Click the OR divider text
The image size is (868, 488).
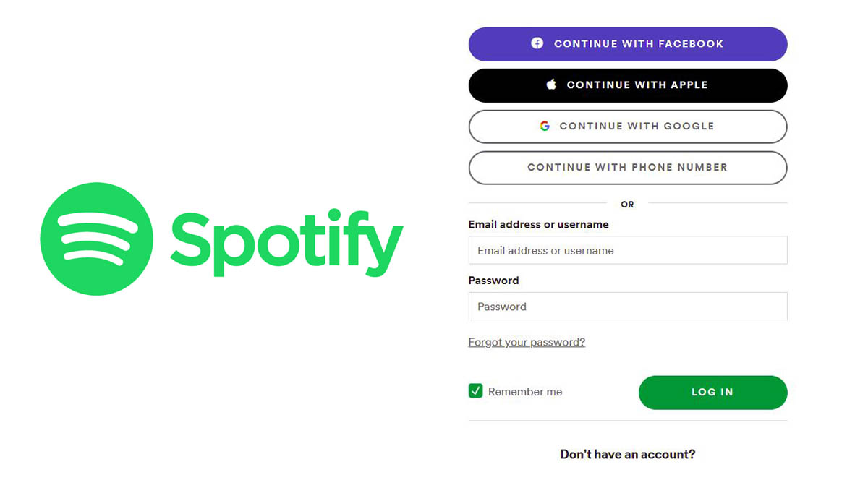point(628,205)
